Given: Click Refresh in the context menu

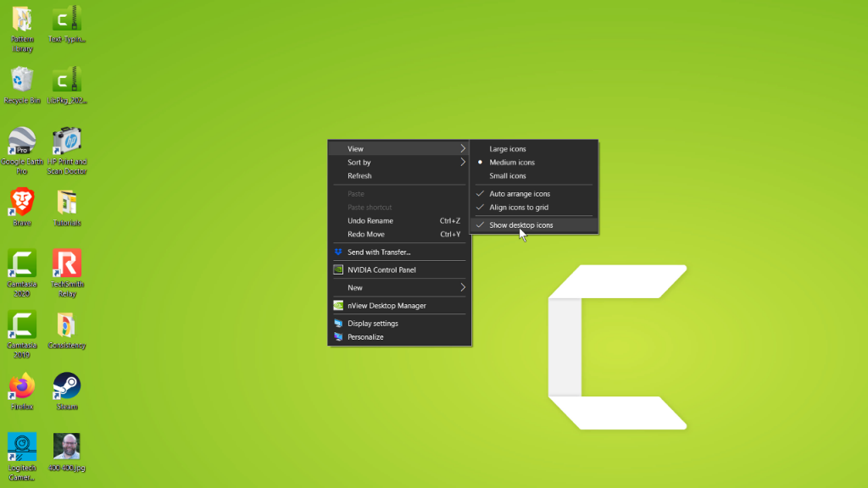Looking at the screenshot, I should pyautogui.click(x=400, y=175).
